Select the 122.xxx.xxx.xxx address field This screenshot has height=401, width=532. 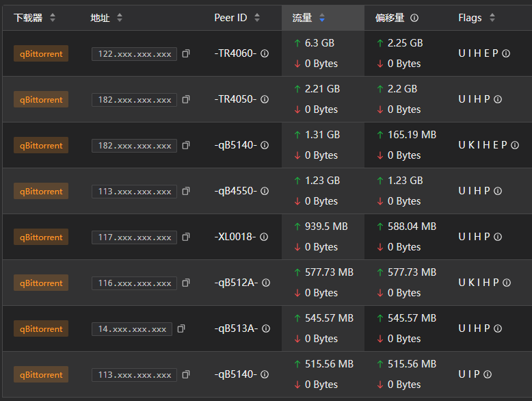134,54
